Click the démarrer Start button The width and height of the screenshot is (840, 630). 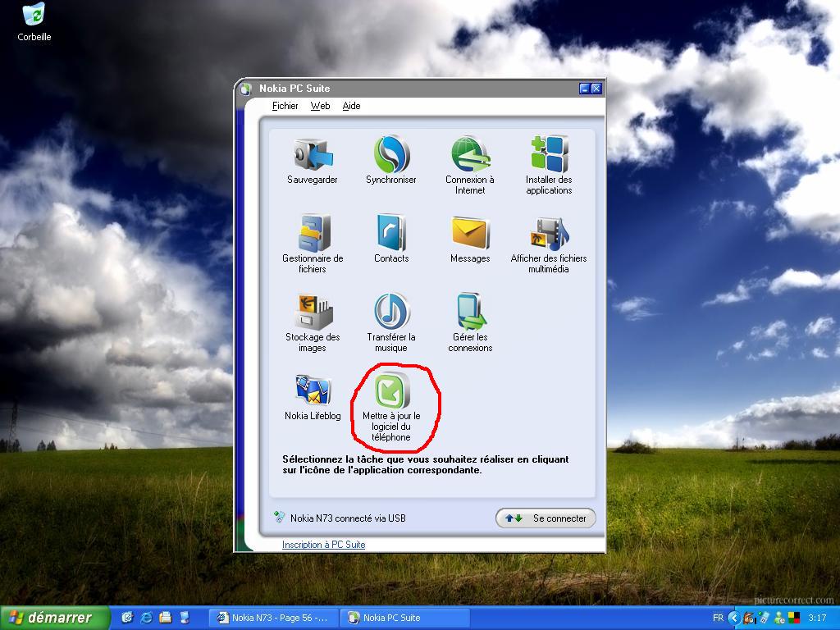(x=55, y=618)
